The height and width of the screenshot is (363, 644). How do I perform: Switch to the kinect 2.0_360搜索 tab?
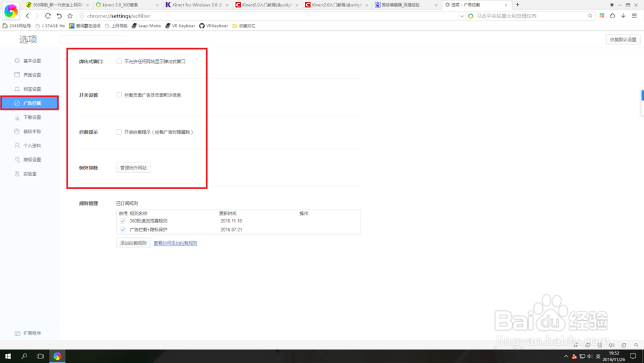point(126,5)
